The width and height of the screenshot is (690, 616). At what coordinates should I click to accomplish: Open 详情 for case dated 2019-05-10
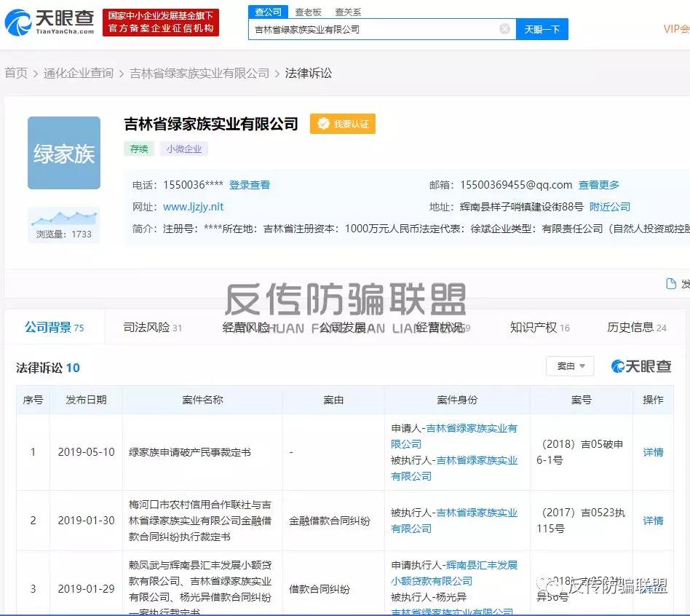(x=653, y=452)
